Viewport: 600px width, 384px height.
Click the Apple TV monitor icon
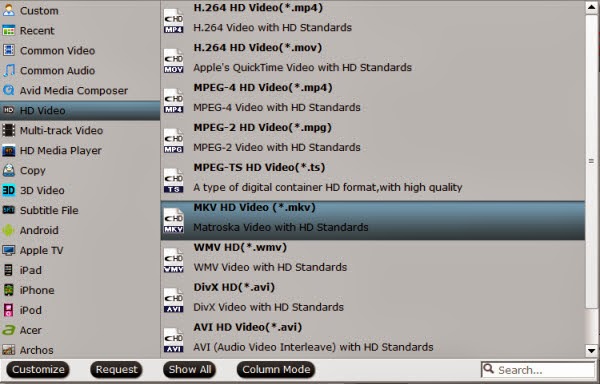(8, 250)
